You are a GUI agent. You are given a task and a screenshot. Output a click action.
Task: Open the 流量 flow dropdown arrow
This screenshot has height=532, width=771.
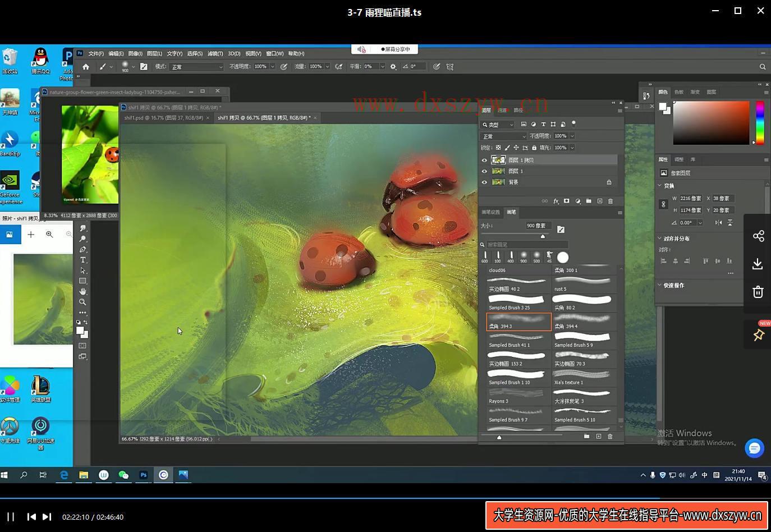tap(327, 66)
